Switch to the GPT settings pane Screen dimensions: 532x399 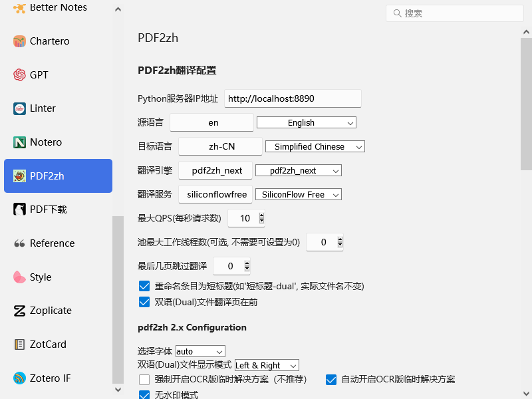tap(58, 74)
